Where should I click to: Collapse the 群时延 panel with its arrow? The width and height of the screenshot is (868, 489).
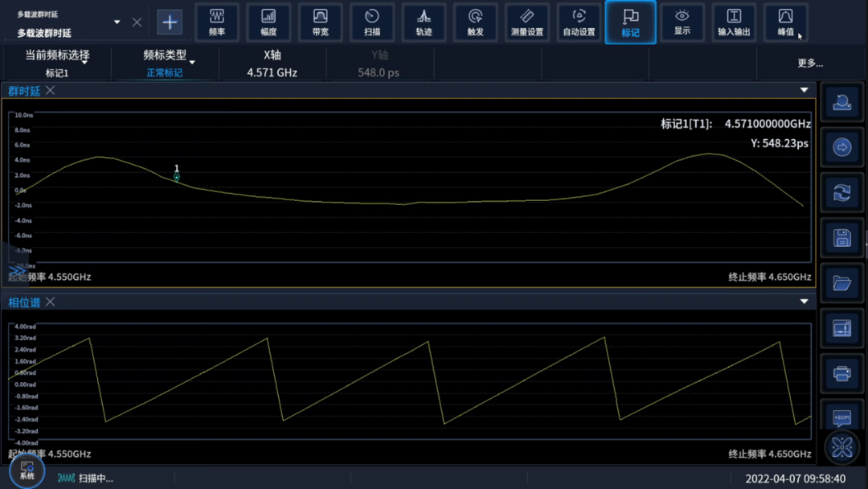click(804, 90)
